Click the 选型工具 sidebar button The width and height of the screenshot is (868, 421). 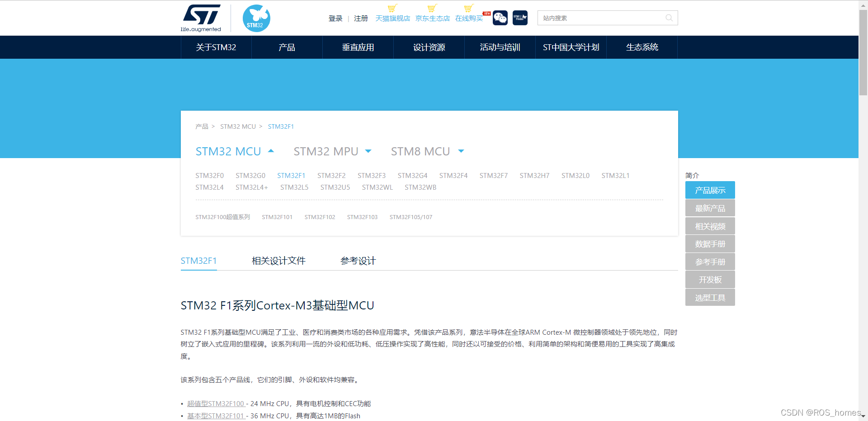710,298
